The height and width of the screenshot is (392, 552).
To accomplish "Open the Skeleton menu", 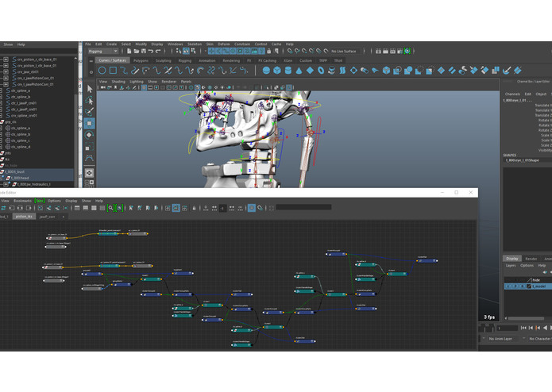I will coord(195,44).
